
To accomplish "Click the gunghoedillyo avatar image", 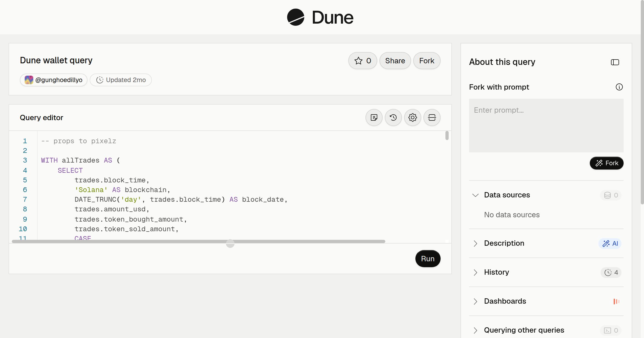I will [29, 80].
